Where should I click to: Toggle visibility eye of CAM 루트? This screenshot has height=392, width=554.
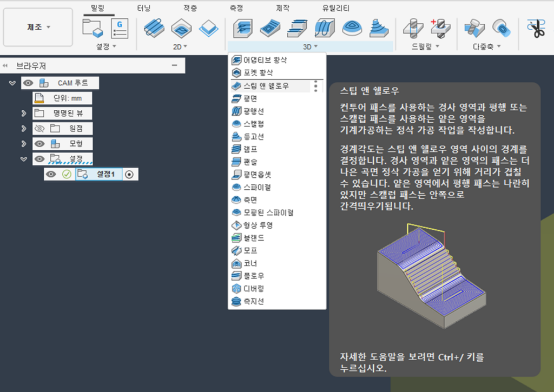(28, 83)
